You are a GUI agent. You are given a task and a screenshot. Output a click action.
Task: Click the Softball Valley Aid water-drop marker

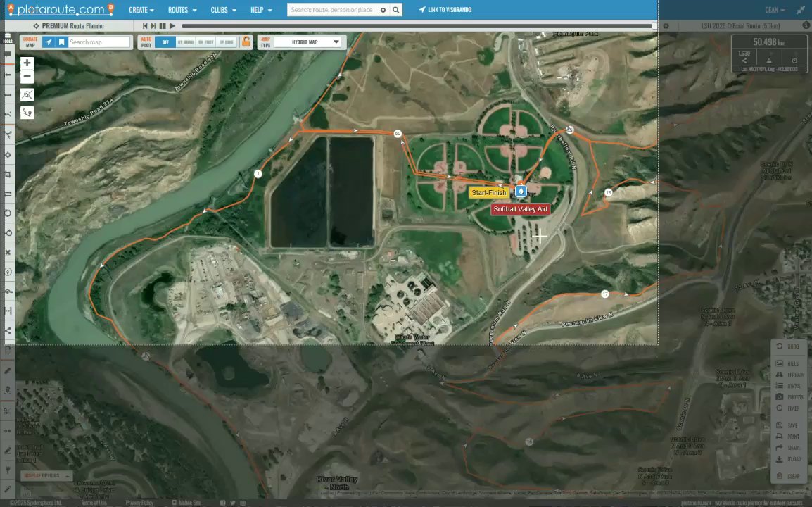tap(521, 191)
